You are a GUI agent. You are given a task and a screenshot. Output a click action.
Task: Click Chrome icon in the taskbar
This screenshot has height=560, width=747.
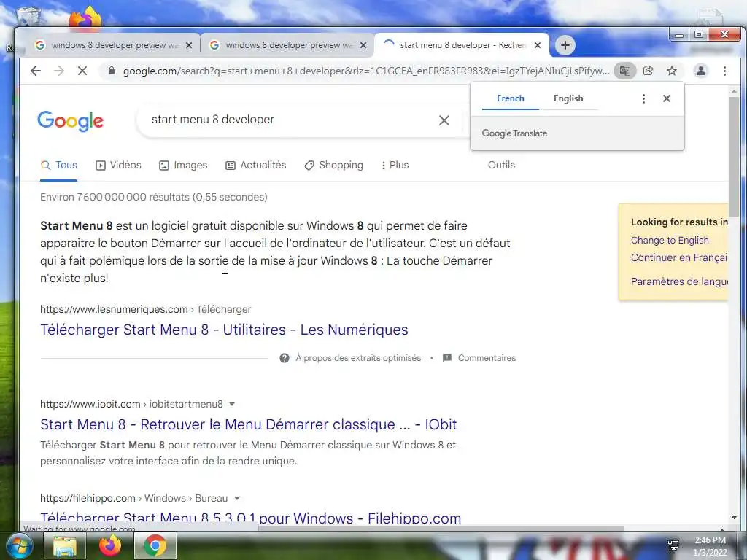[x=155, y=545]
